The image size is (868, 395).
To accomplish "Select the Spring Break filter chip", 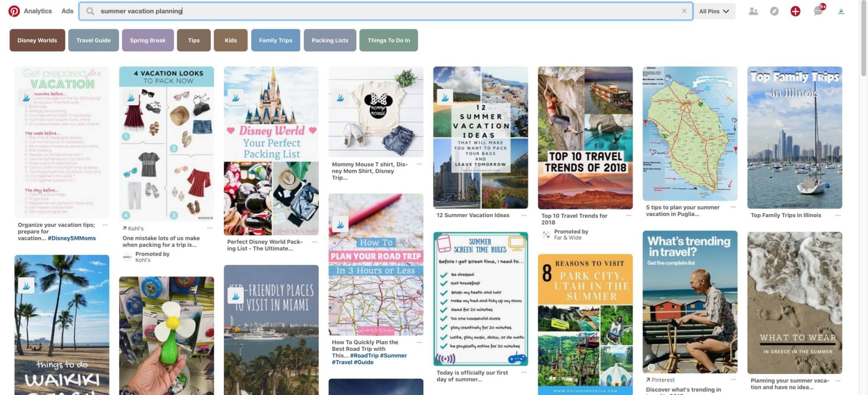I will 148,40.
